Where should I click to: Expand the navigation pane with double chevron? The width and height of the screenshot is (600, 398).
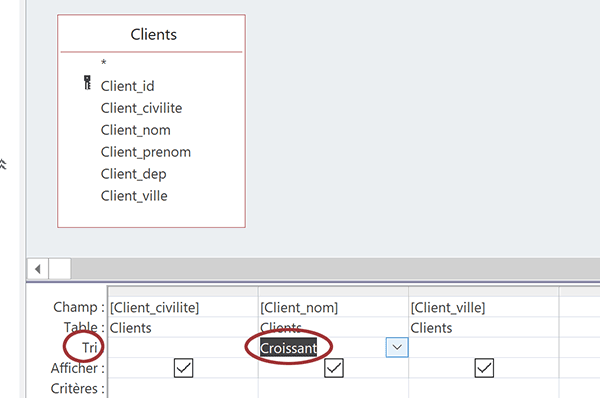[x=3, y=164]
